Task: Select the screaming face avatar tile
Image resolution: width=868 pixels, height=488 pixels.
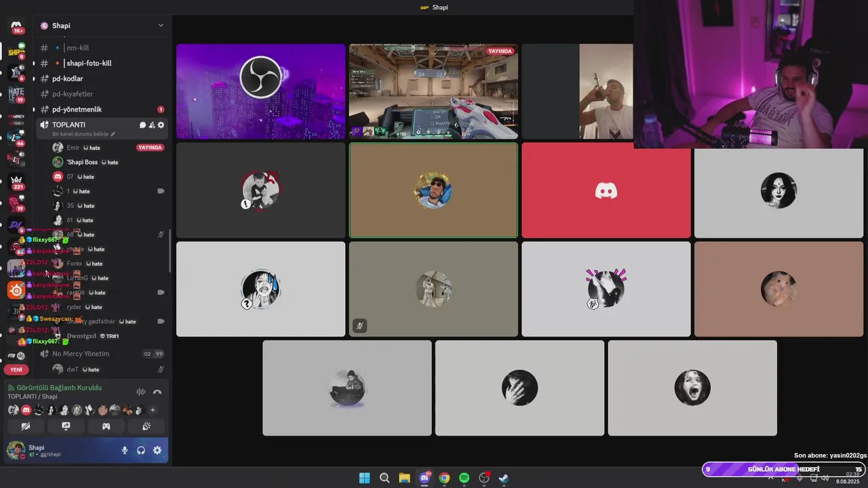Action: tap(692, 388)
